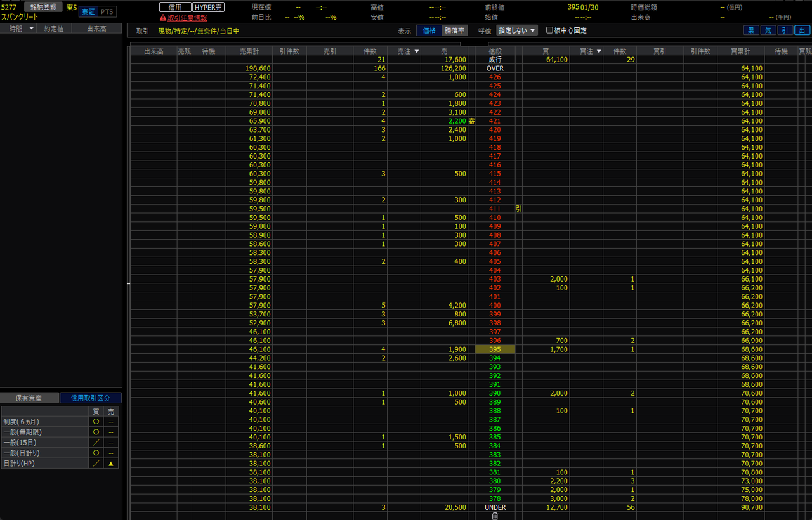The width and height of the screenshot is (812, 520).
Task: Click the yellow triangle in 日計り(HP) row
Action: coord(111,464)
